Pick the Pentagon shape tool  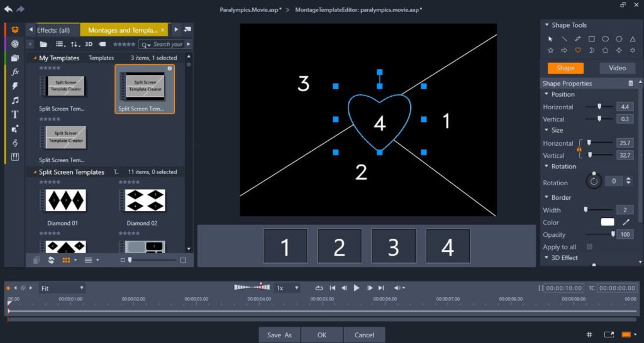click(606, 50)
